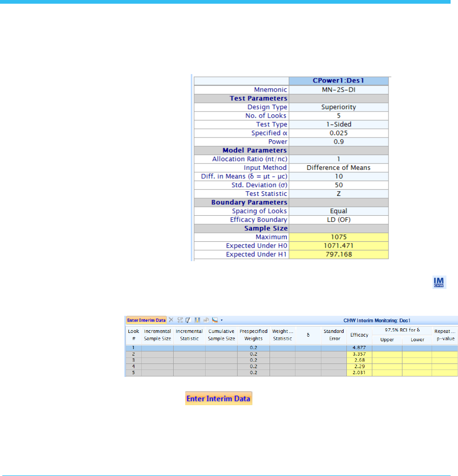Click the Test Parameters section header
This screenshot has width=458, height=476.
(258, 98)
